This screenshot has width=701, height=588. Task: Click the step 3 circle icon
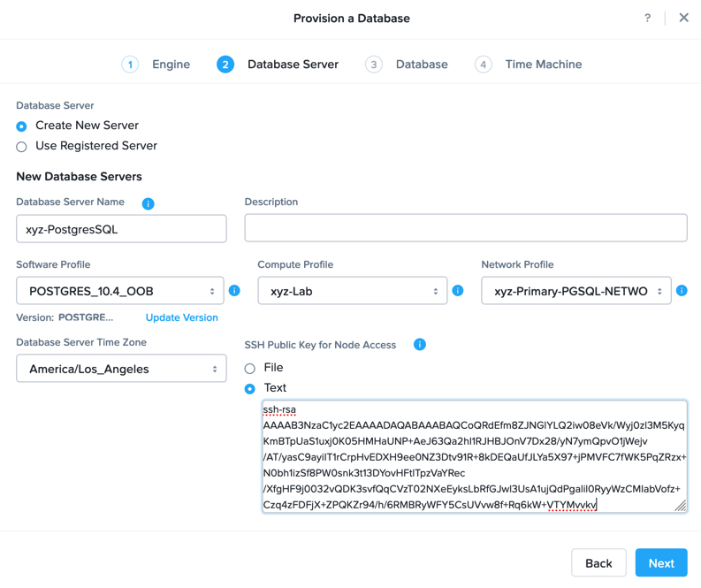point(374,65)
